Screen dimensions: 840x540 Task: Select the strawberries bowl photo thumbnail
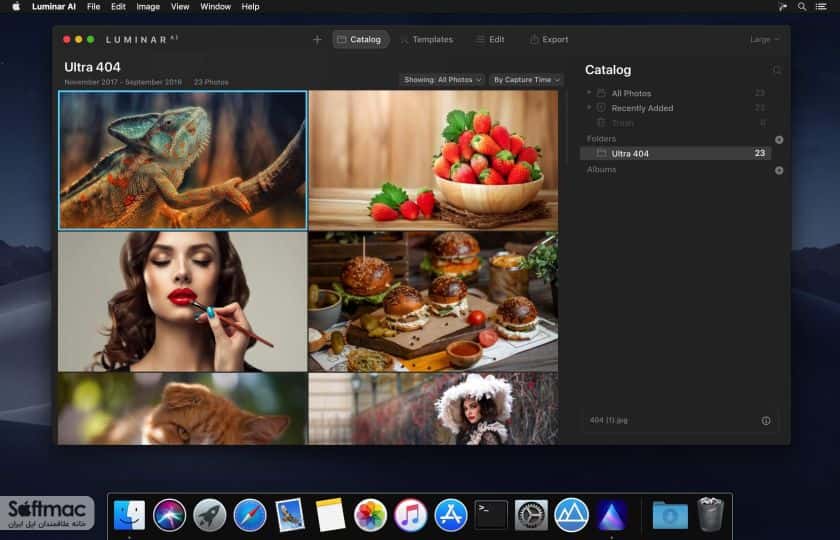[433, 160]
